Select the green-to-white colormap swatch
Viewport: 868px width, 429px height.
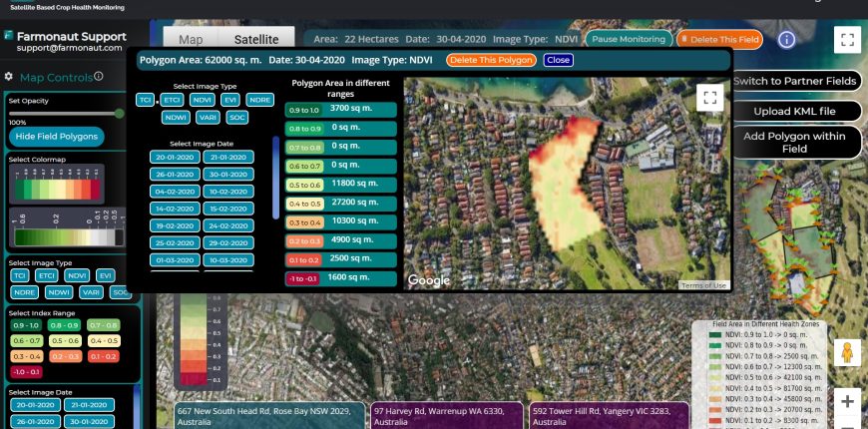click(x=69, y=226)
